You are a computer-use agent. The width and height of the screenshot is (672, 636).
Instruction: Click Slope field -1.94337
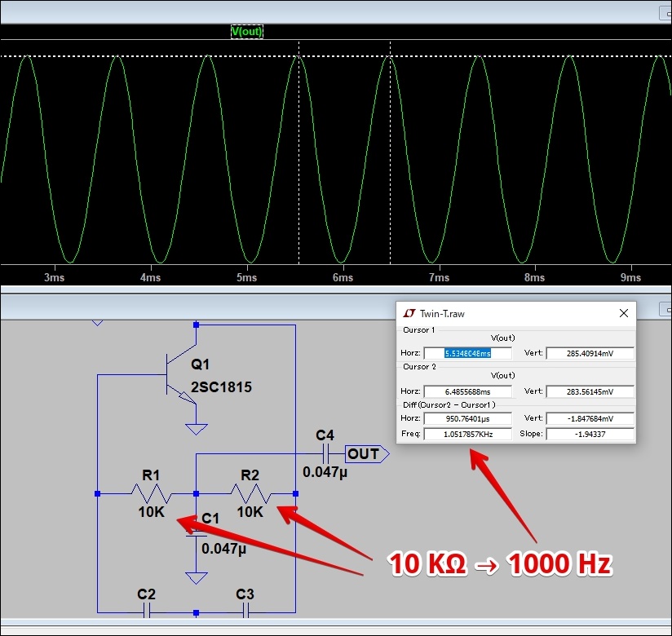(x=590, y=434)
